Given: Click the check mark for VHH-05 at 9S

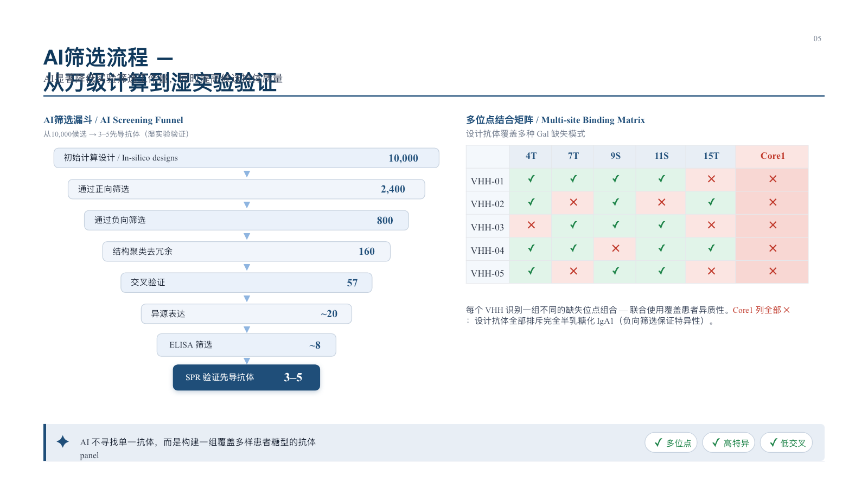Looking at the screenshot, I should point(616,271).
